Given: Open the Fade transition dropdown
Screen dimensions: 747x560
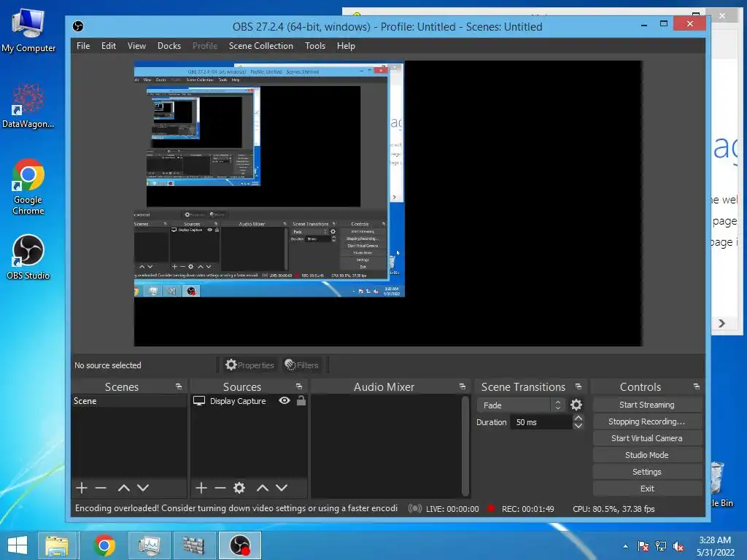Looking at the screenshot, I should click(x=520, y=405).
